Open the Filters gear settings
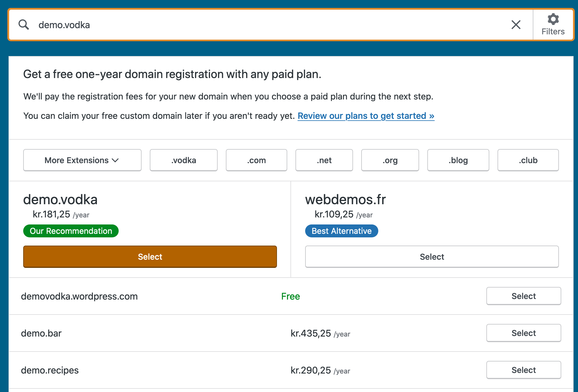578x392 pixels. click(553, 25)
